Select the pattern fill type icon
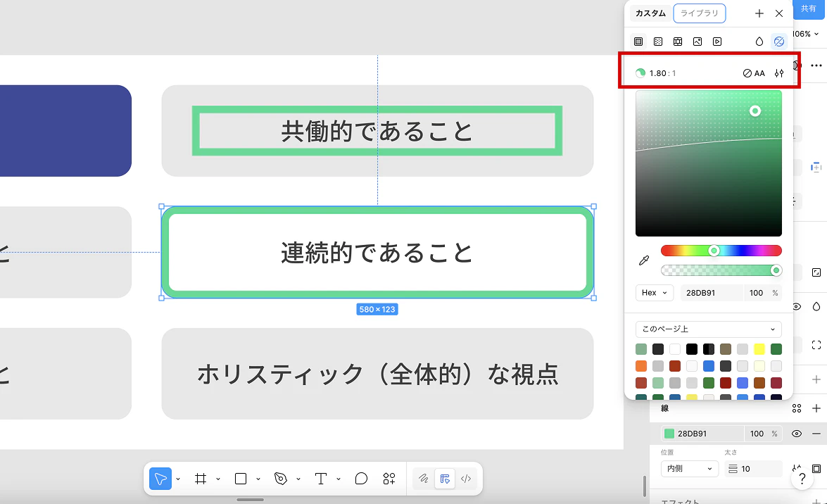This screenshot has height=504, width=827. point(678,41)
